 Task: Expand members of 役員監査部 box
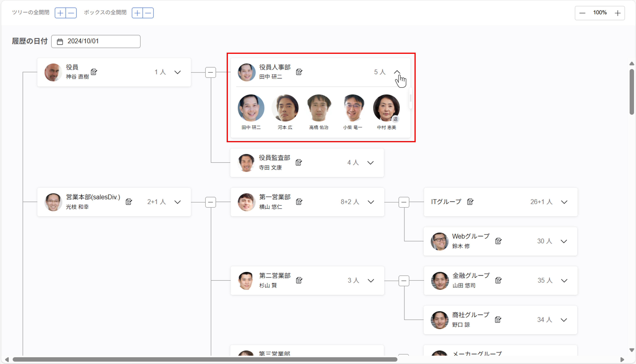tap(371, 163)
